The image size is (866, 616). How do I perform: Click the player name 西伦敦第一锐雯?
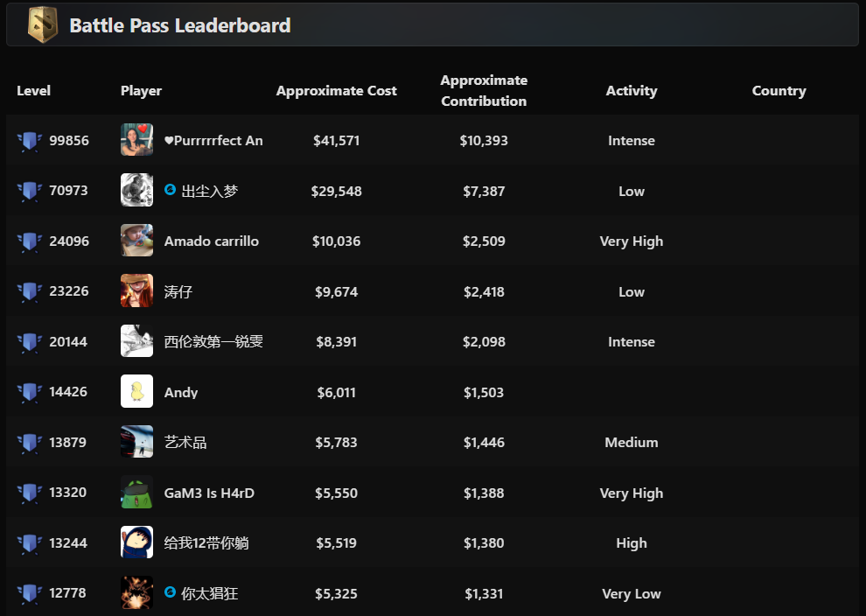click(213, 341)
